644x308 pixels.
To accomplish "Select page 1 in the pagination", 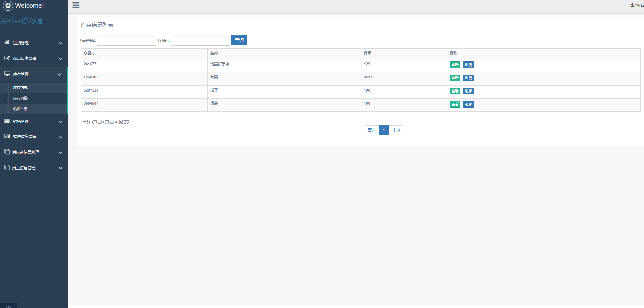I will tap(384, 130).
